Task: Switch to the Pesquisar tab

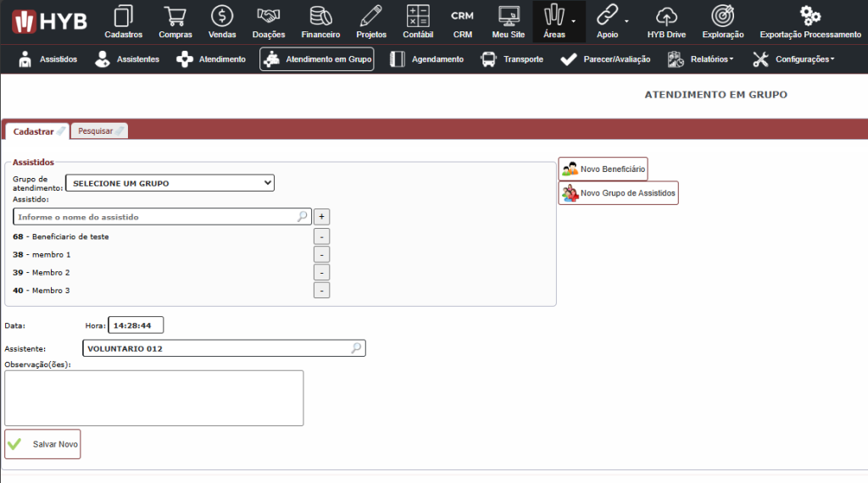Action: tap(100, 131)
